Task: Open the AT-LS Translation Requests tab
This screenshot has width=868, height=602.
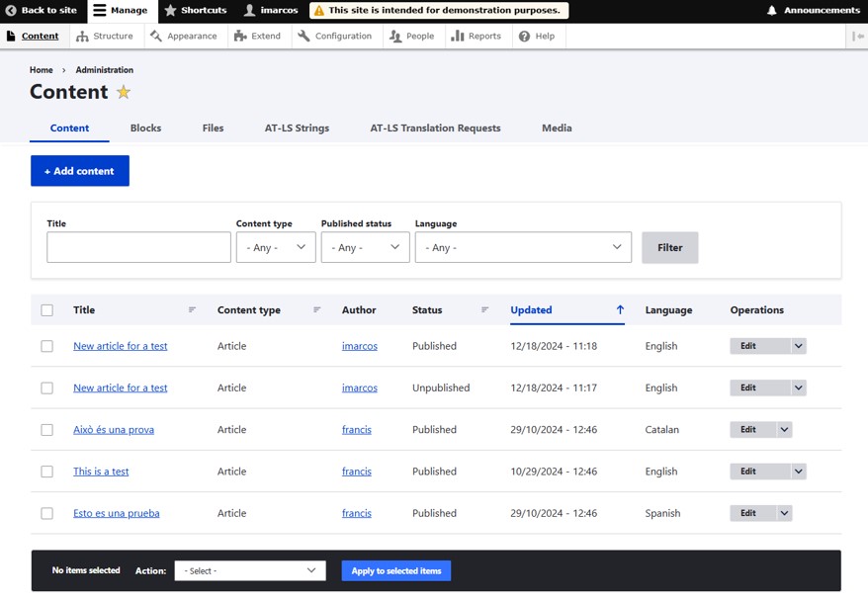Action: [435, 129]
